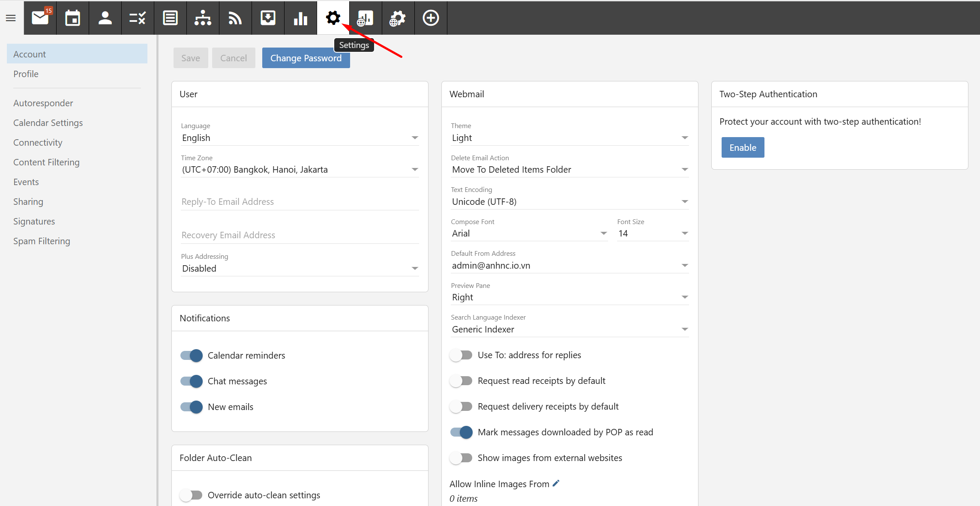Viewport: 980px width, 506px height.
Task: Open the Plus Addressing dropdown
Action: (300, 269)
